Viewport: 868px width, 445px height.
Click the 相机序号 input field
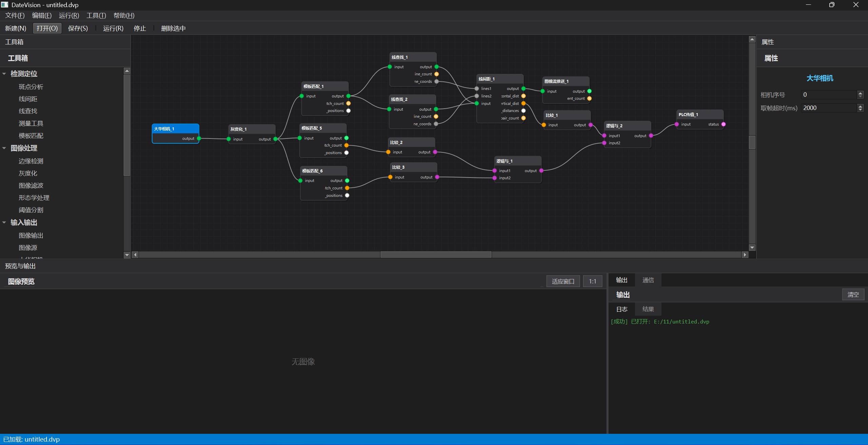829,95
